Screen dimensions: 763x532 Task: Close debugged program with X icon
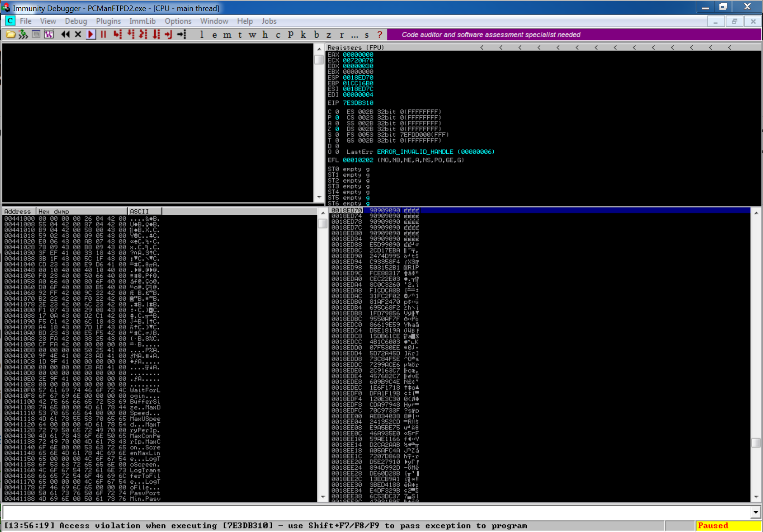click(78, 35)
